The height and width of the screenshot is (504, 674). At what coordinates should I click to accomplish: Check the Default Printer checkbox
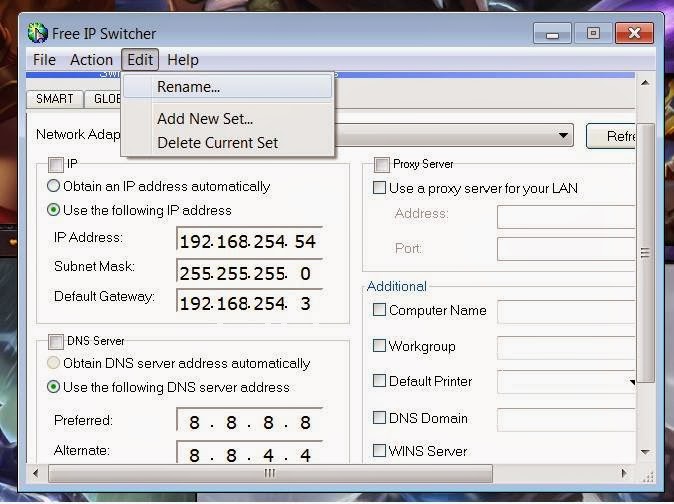379,381
